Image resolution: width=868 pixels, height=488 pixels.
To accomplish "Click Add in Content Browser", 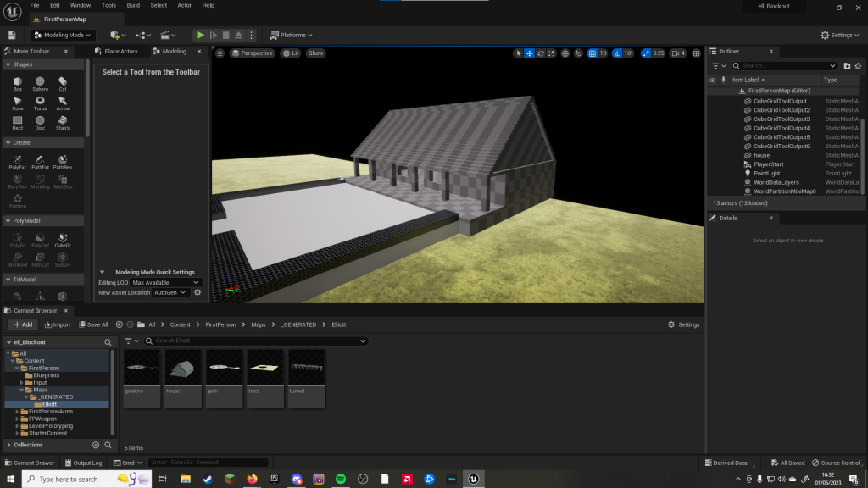I will (22, 324).
